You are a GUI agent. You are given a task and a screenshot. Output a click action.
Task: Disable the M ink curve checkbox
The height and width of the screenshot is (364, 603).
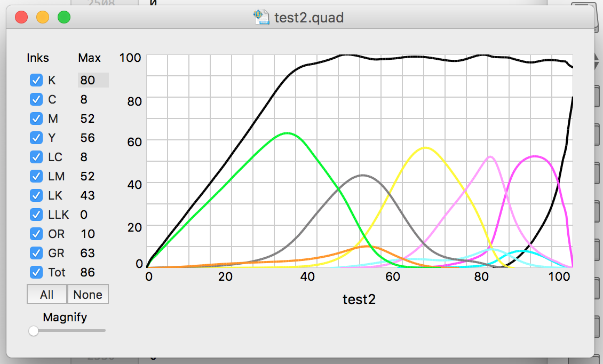click(36, 118)
